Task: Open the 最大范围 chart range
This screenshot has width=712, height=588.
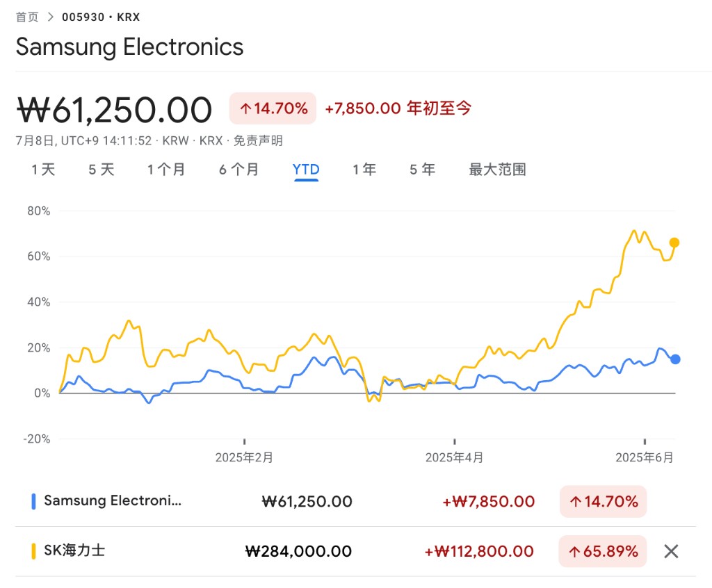Action: point(497,170)
